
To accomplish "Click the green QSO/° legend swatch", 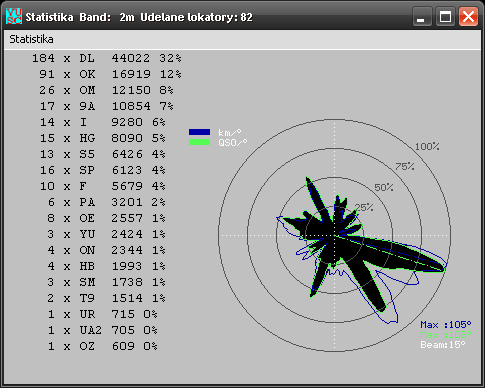I will 199,142.
